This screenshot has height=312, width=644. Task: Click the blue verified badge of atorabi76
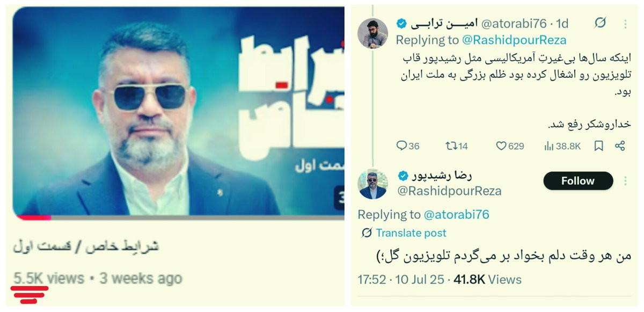[x=401, y=23]
